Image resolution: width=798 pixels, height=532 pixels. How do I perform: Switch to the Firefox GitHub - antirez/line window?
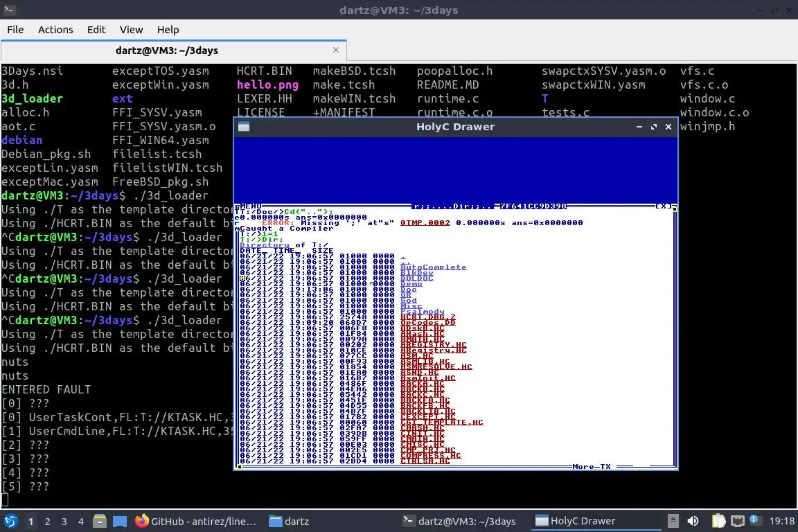click(x=195, y=522)
